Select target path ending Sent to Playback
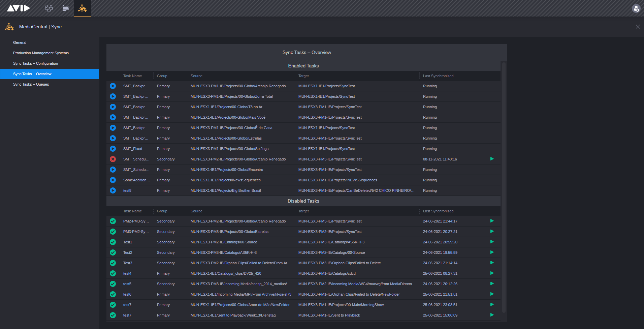644x329 pixels. pos(329,315)
